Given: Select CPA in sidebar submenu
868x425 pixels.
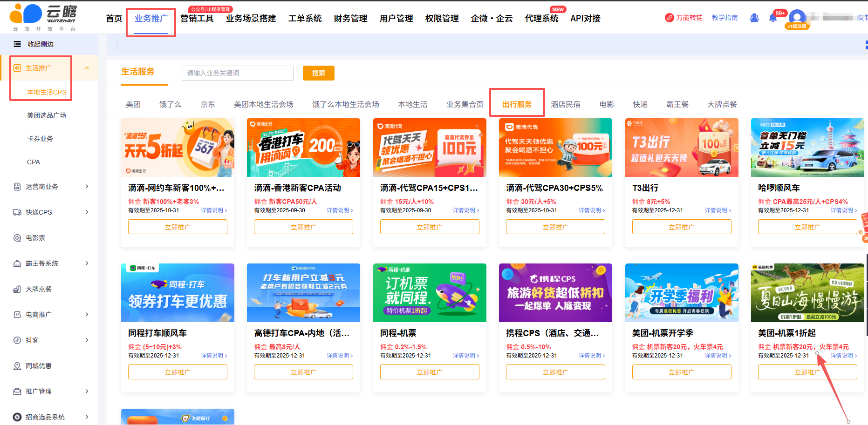Looking at the screenshot, I should pos(34,162).
